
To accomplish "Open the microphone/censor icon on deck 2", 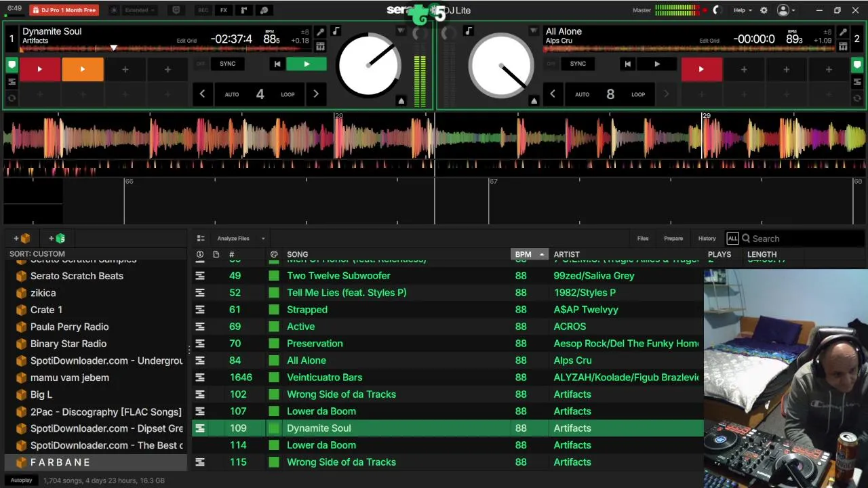I will [x=843, y=32].
